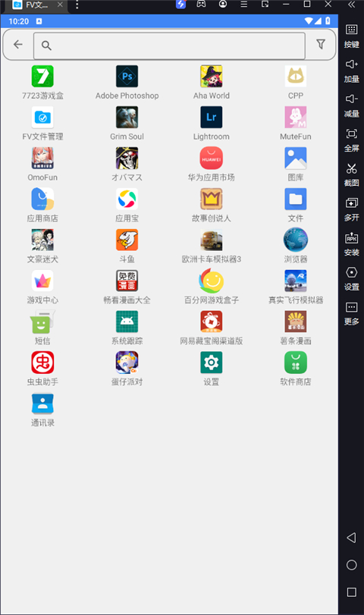Open the 7723游戏盒 app

(x=42, y=76)
